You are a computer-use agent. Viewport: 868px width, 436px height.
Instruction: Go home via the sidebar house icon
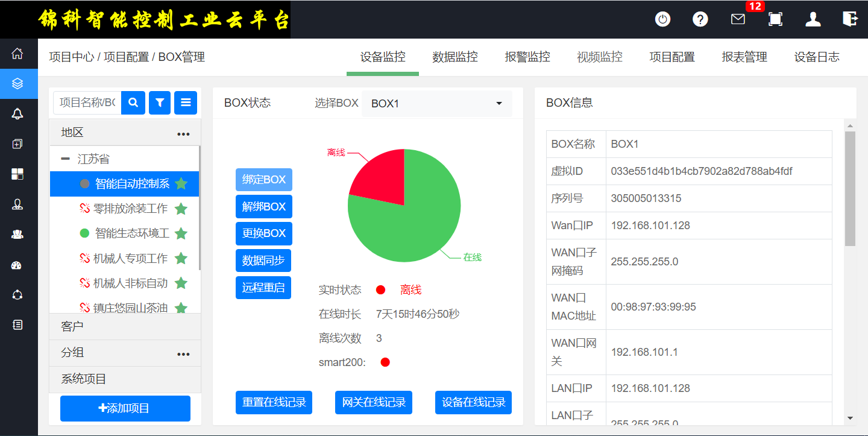pos(17,53)
